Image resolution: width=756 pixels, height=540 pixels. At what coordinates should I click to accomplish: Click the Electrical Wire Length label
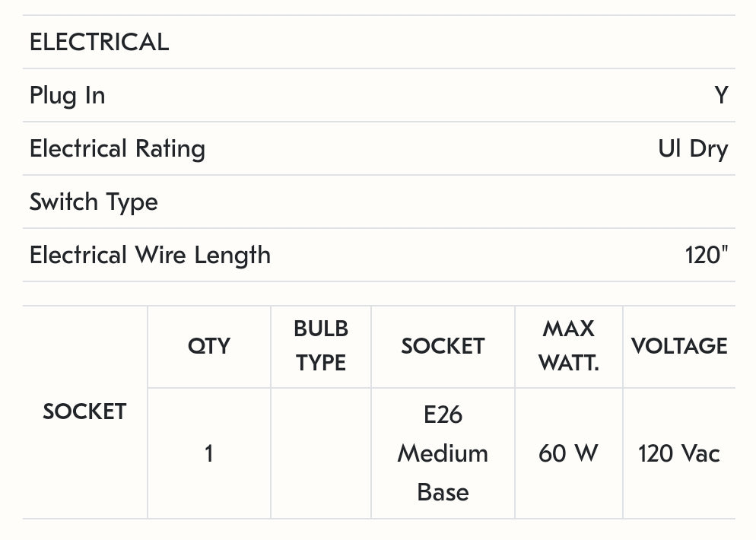pos(150,256)
